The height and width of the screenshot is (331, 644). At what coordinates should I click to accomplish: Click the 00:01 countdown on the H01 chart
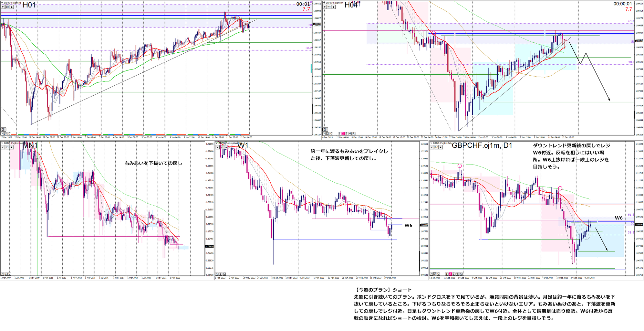pos(303,4)
